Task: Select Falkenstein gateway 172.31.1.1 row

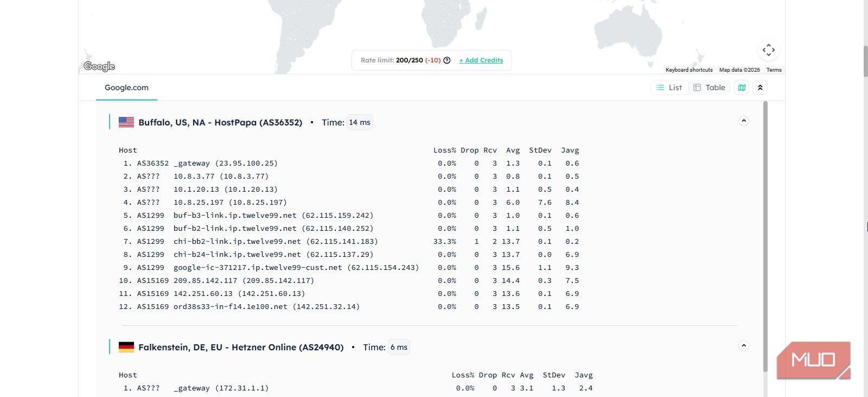Action: [356, 388]
